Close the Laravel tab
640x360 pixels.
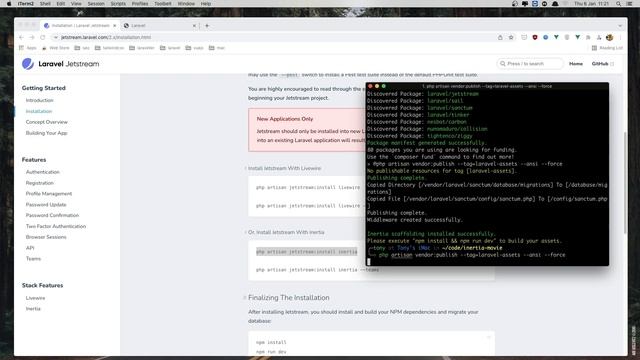click(x=194, y=25)
